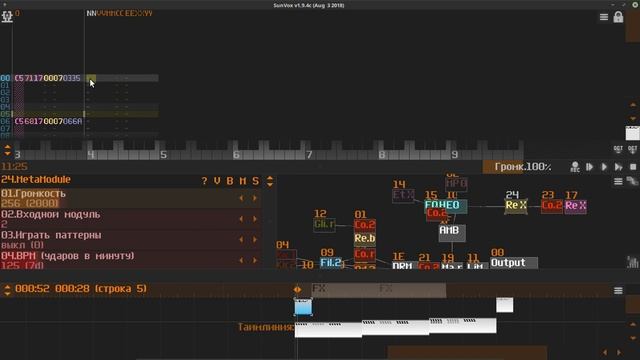Toggle module connection routing icon
The width and height of the screenshot is (640, 360).
point(632,182)
